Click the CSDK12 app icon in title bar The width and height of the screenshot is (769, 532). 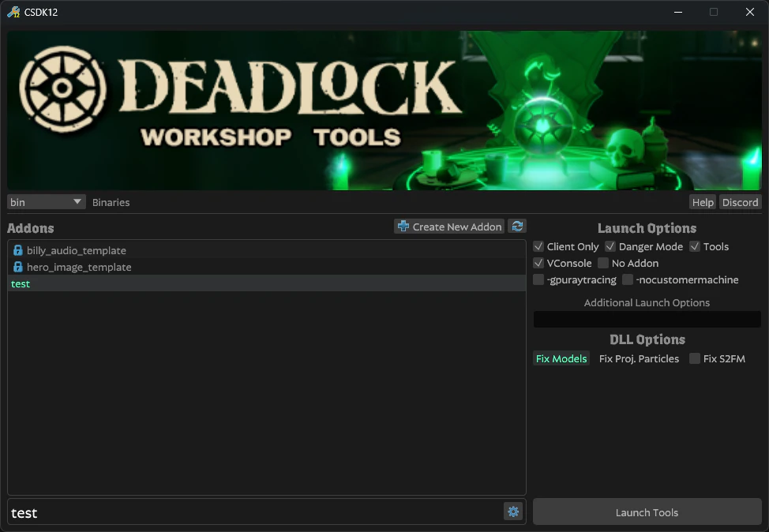click(x=13, y=12)
